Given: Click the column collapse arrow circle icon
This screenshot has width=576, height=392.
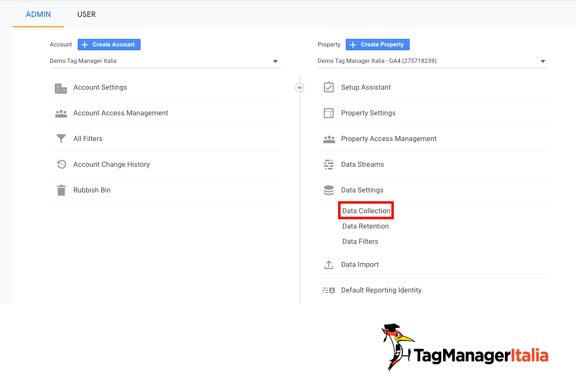Looking at the screenshot, I should (299, 87).
